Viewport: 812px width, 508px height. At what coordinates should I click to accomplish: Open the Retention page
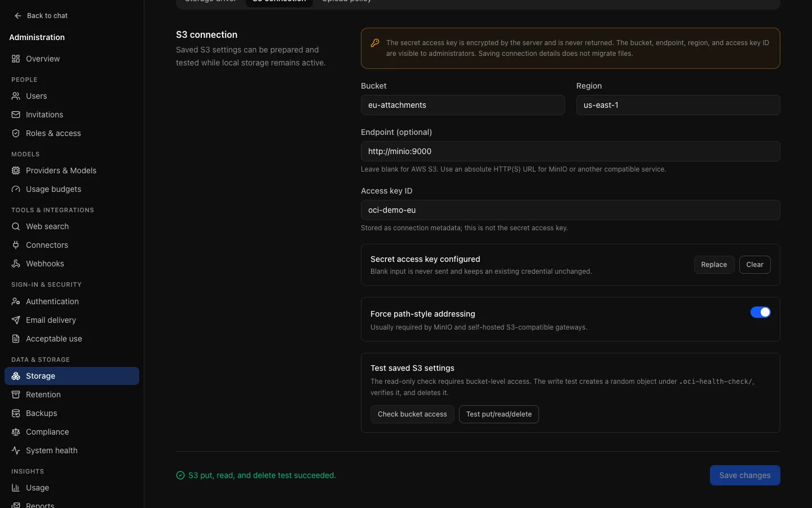pos(72,395)
